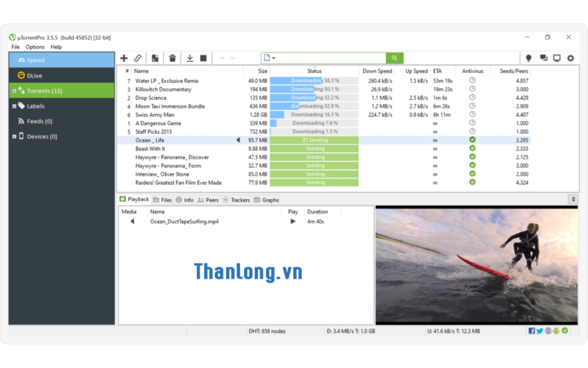Click the Remote screen icon in toolbar
588x368 pixels.
click(x=557, y=58)
